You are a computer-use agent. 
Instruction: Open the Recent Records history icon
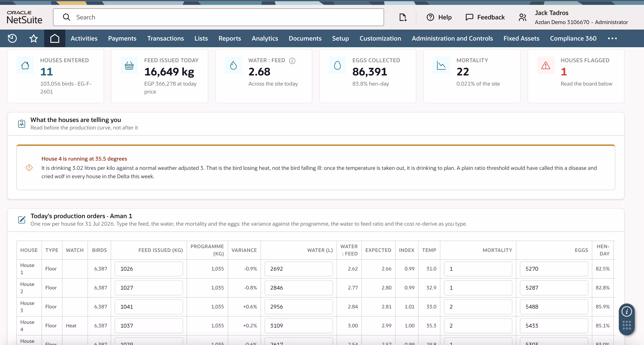[x=12, y=38]
